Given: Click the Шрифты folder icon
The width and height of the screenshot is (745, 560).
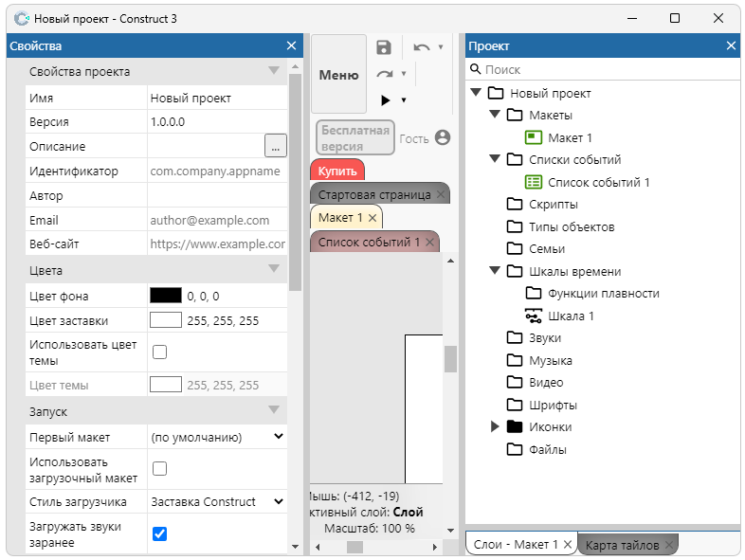Looking at the screenshot, I should [x=515, y=405].
